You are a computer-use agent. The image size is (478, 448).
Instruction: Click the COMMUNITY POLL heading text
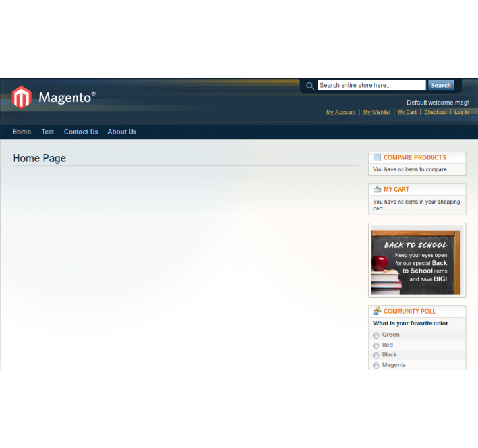coord(409,311)
